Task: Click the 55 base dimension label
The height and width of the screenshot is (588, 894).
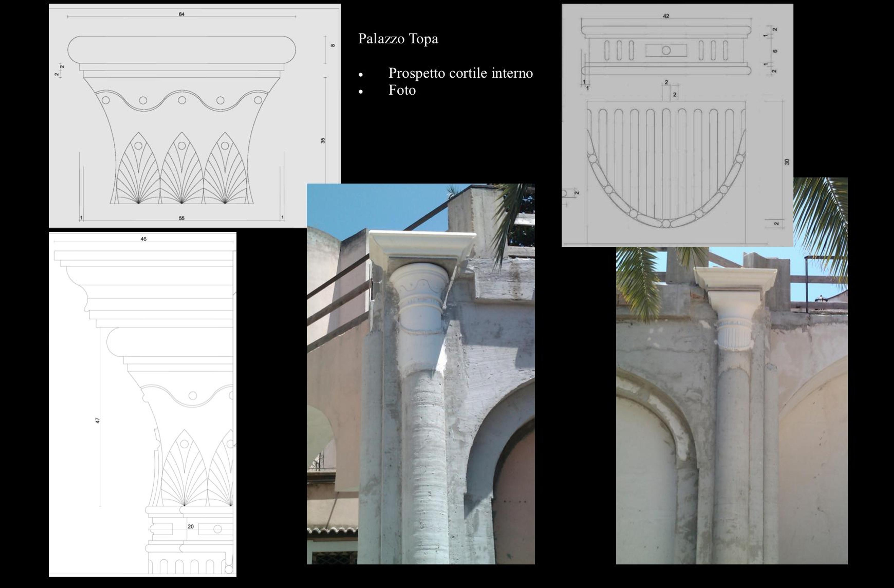Action: pyautogui.click(x=181, y=218)
